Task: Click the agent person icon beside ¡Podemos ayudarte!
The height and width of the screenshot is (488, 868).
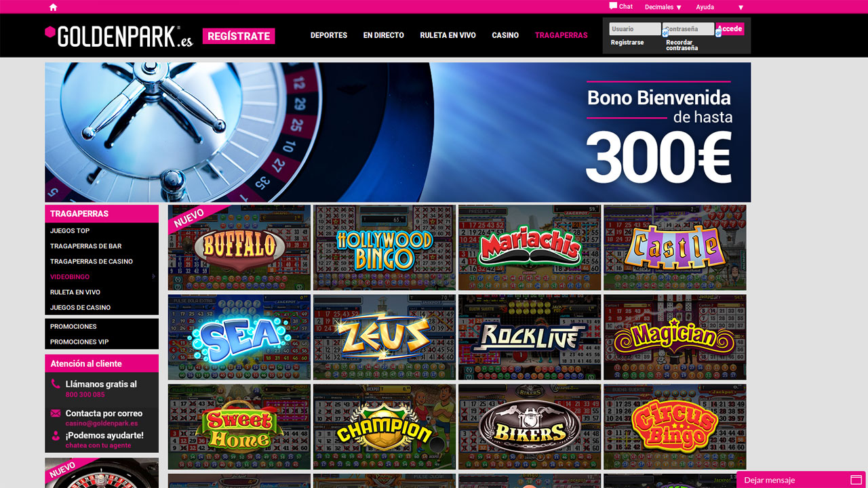Action: (56, 436)
